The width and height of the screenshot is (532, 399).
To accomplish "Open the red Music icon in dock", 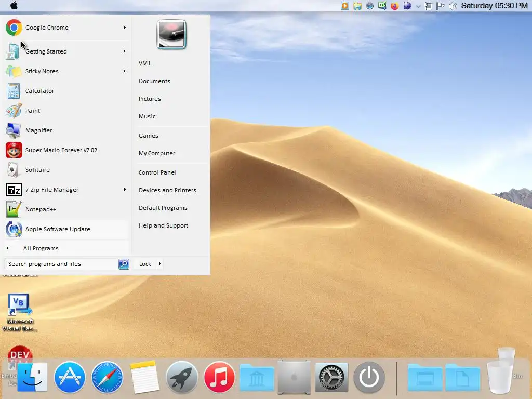I will coord(219,377).
